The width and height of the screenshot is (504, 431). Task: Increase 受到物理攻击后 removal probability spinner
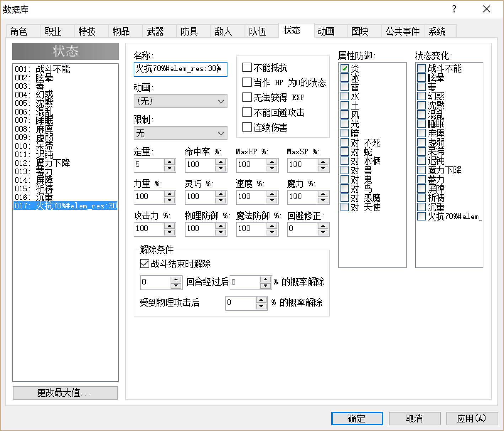pos(261,300)
